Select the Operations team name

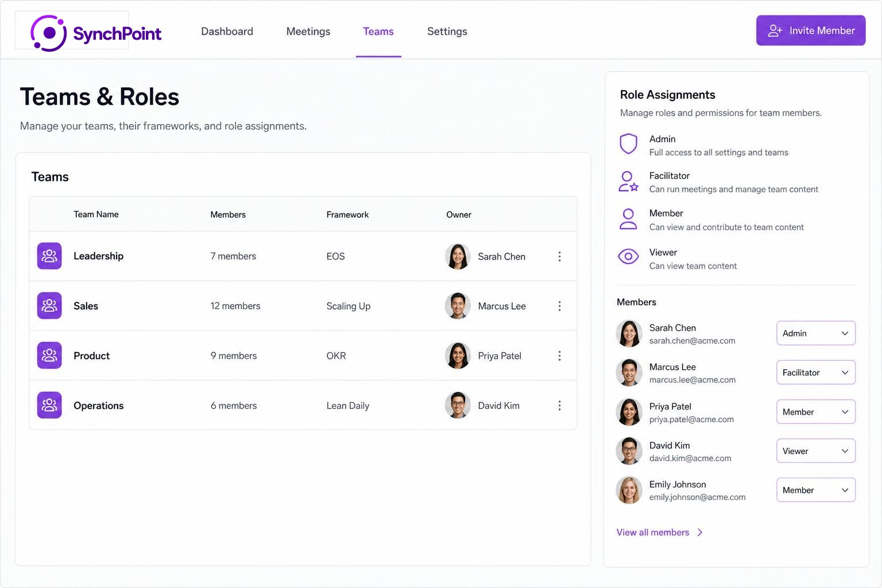[x=98, y=406]
